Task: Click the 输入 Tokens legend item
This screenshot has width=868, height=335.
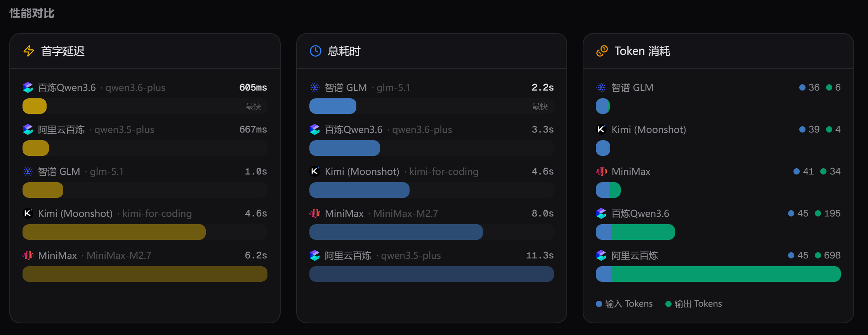Action: (x=624, y=304)
